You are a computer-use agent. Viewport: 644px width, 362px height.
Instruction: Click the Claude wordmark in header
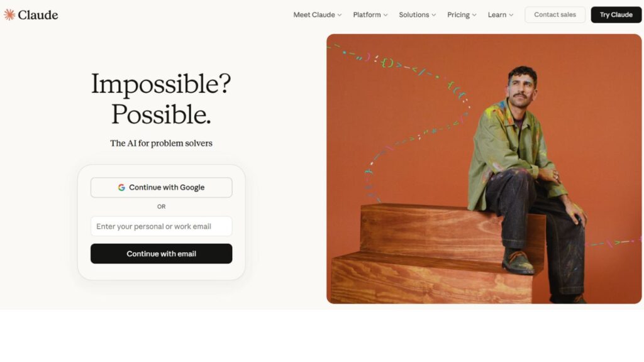pos(38,15)
